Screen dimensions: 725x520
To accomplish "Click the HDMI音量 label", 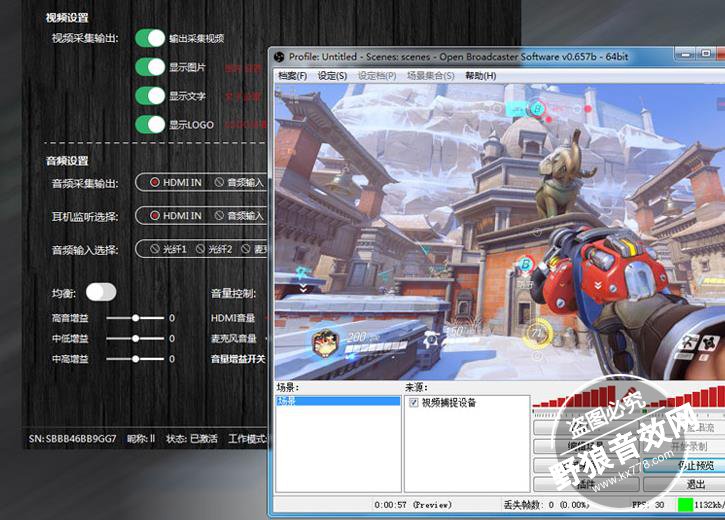I will coord(233,318).
